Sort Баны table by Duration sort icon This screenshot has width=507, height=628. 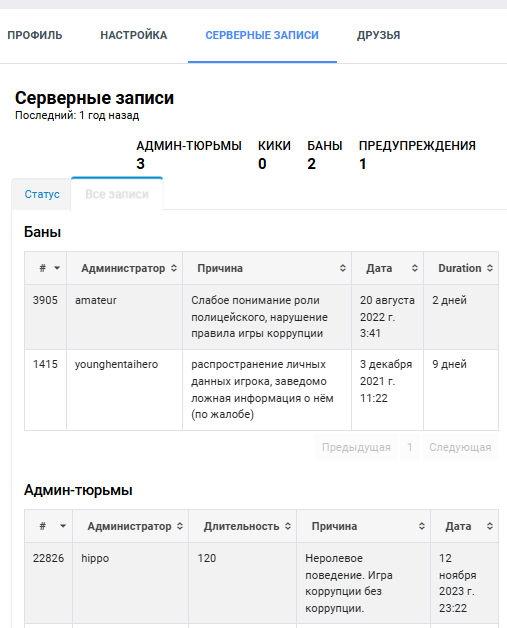490,268
